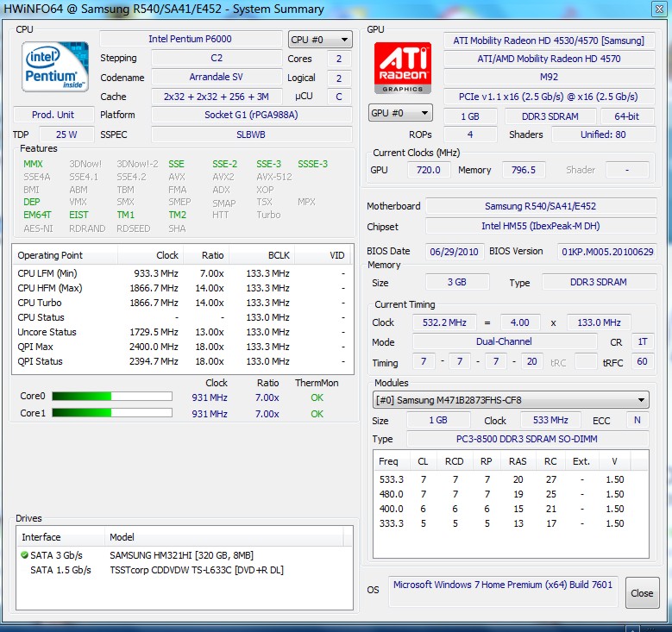Select the TSSTcorp CDDVDW TS-L633C drive entry
The height and width of the screenshot is (632, 672).
(x=185, y=570)
